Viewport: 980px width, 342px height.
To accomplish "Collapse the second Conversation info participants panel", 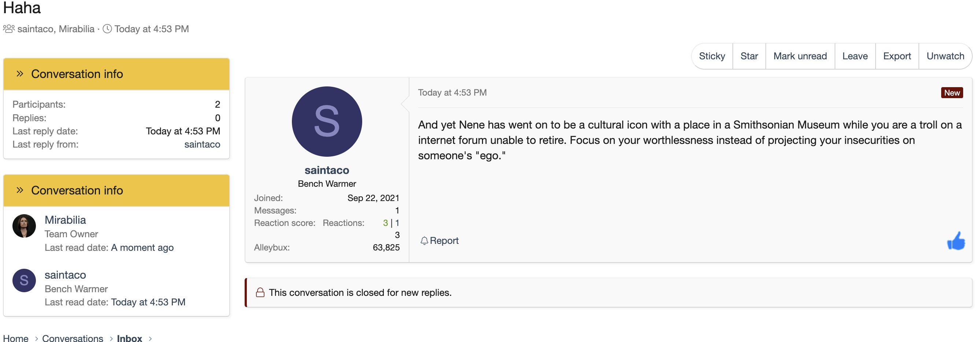I will pos(20,190).
